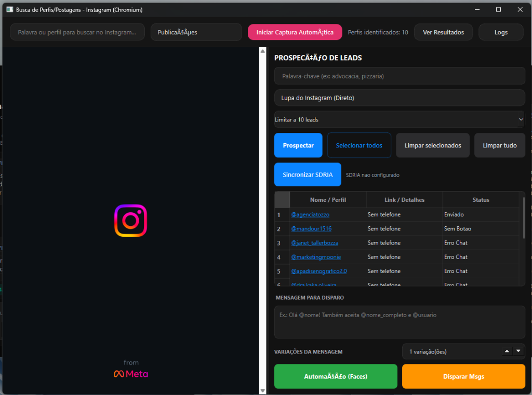Image resolution: width=532 pixels, height=395 pixels.
Task: Click Sem telefone cell for @agenciatozzo
Action: 404,214
